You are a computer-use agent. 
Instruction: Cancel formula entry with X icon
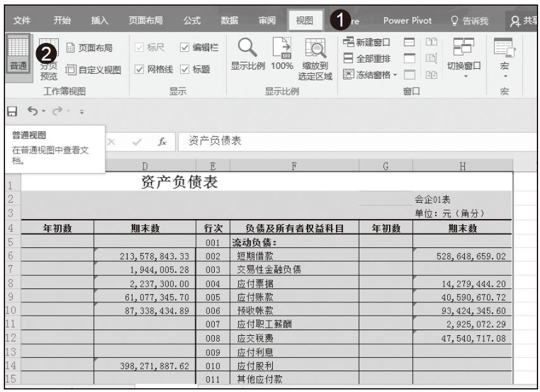111,142
